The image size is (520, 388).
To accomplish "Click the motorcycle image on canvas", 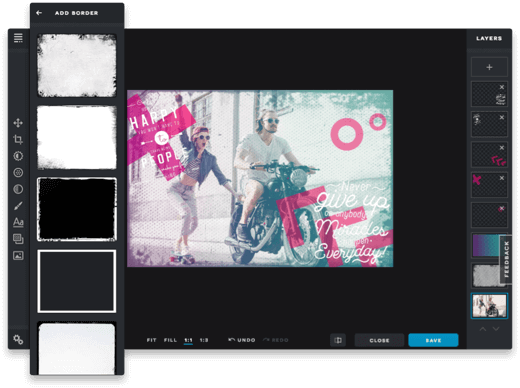I will point(260,178).
